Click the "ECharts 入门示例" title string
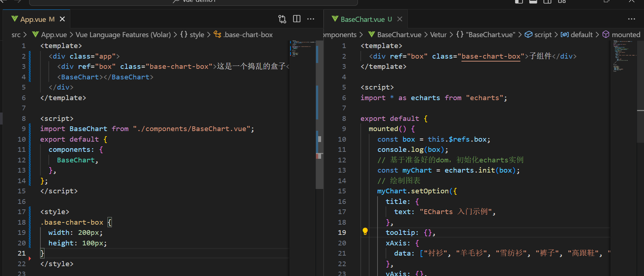 click(x=456, y=212)
